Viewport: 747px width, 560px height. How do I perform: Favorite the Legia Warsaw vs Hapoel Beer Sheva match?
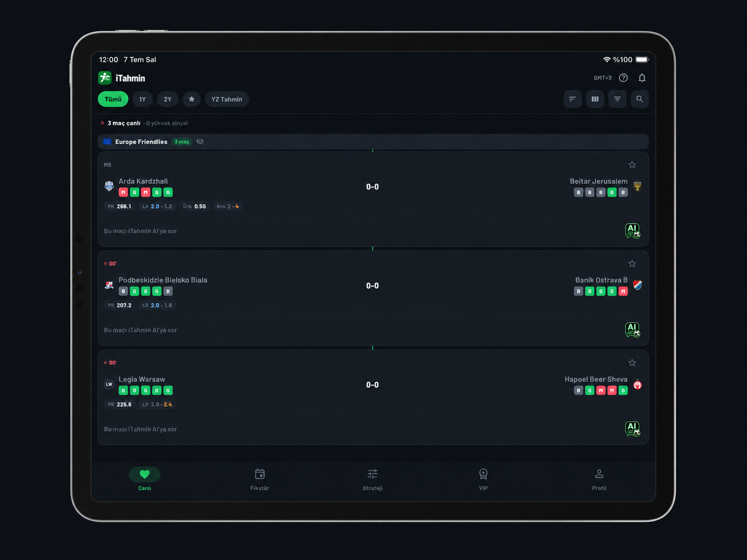point(632,363)
